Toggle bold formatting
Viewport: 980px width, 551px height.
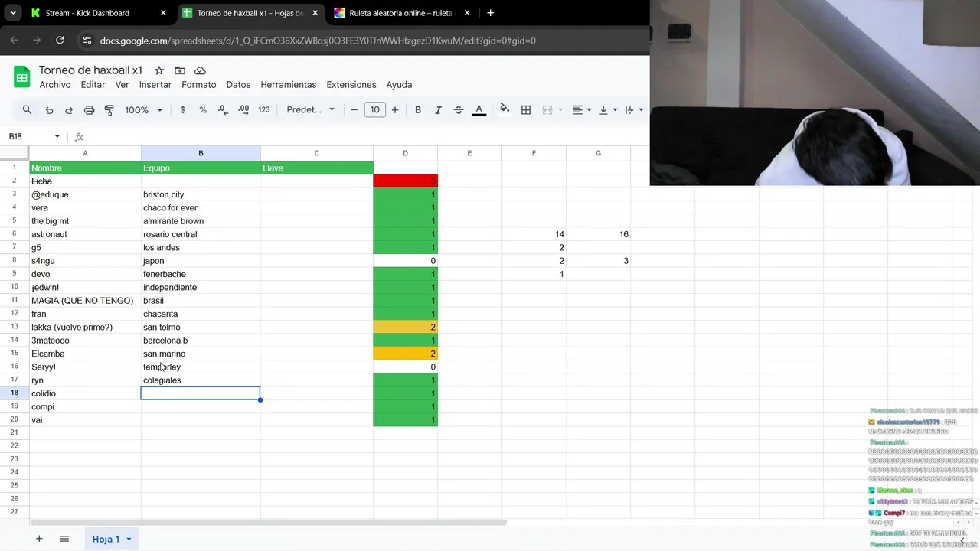click(418, 110)
